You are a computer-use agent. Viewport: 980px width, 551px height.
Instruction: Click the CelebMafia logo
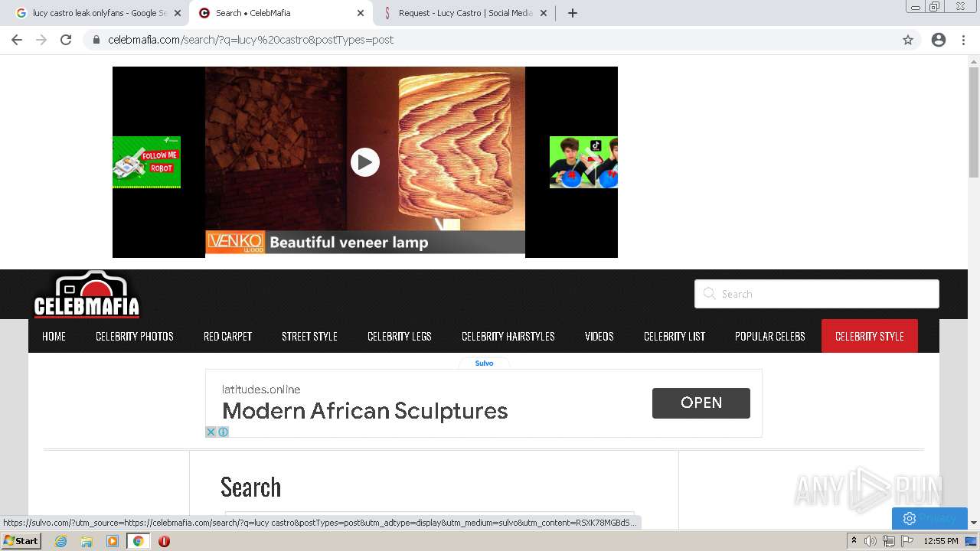(87, 295)
